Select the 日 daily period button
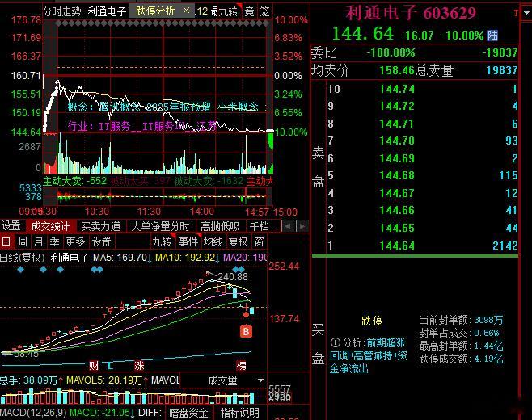Viewport: 532px width, 420px height. [6, 241]
